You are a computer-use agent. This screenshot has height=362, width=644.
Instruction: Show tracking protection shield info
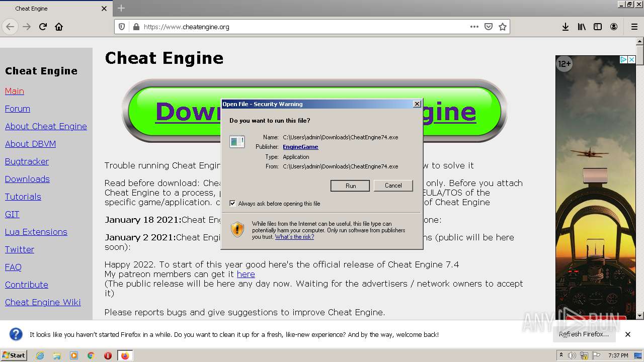click(x=121, y=27)
